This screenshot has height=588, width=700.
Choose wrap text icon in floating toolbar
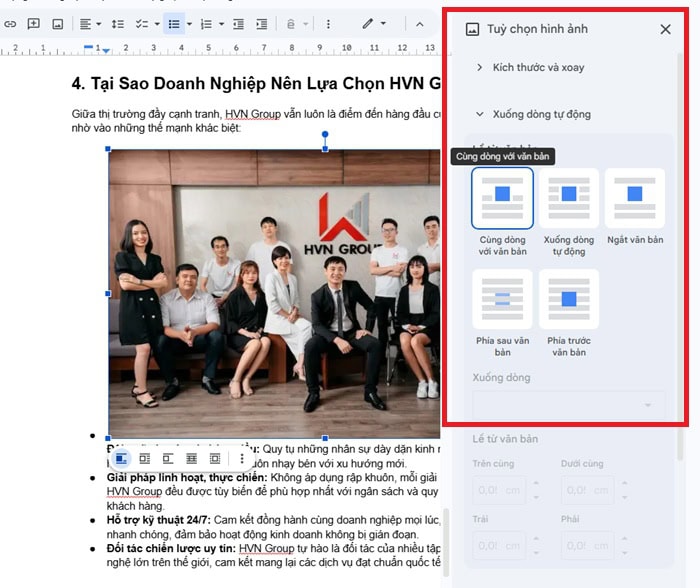tap(145, 459)
